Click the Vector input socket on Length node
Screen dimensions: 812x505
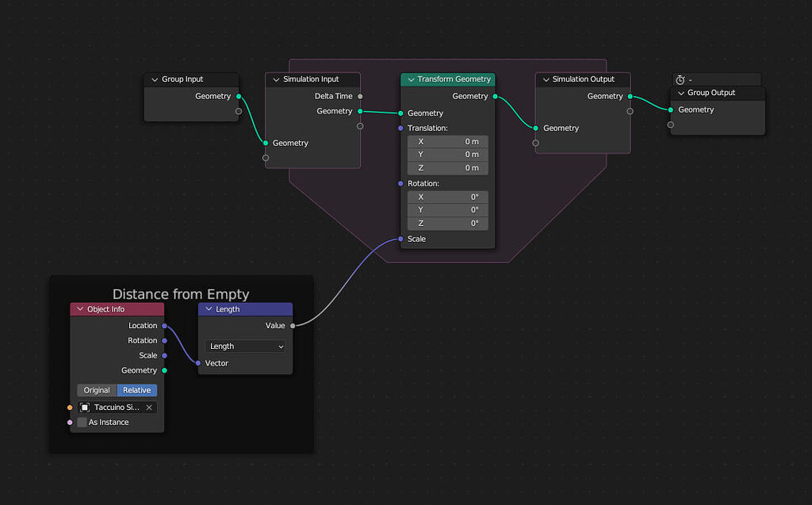pyautogui.click(x=198, y=364)
